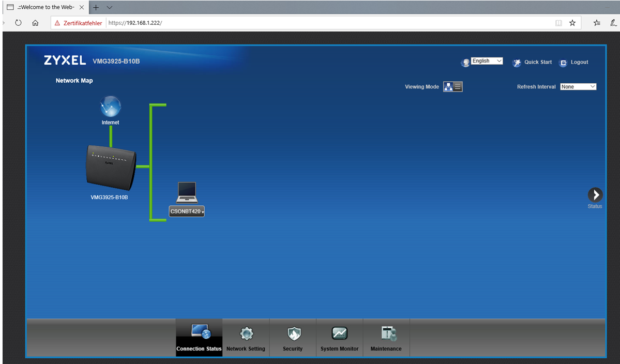Click the VMG3925-B10B router image
Screen dimensions: 620x364
pos(111,168)
